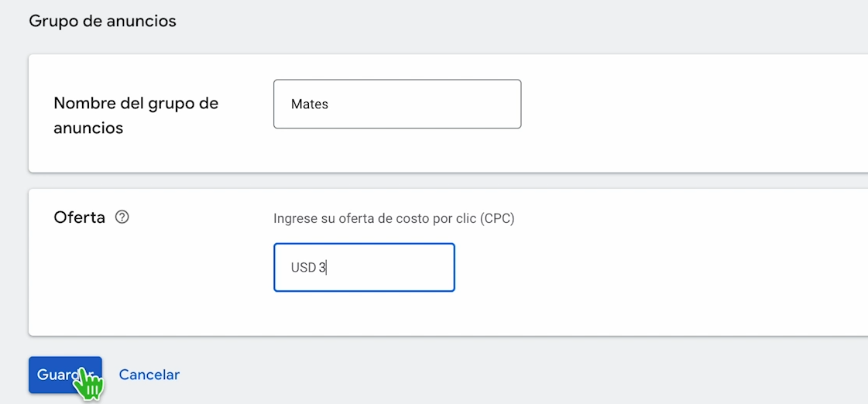Click the Cancelar link
868x404 pixels.
(x=149, y=375)
